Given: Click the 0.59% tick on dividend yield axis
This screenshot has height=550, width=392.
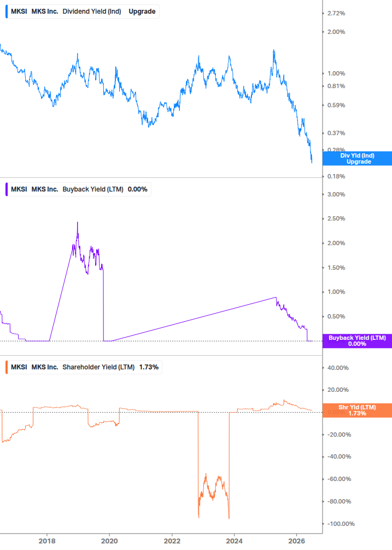Looking at the screenshot, I should (x=336, y=105).
